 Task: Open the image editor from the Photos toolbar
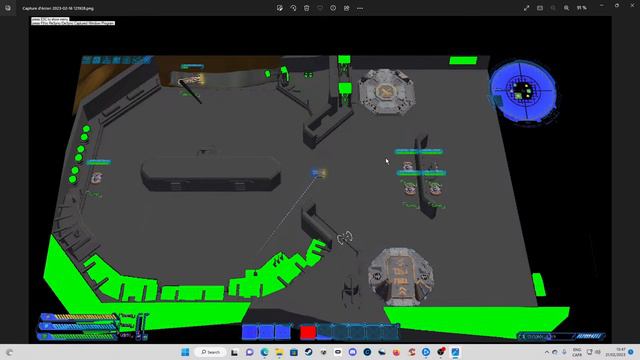tap(280, 8)
